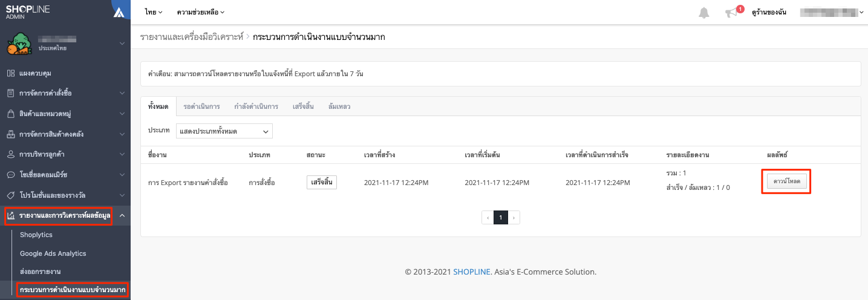Open ส่งออกรายงาน in the sidebar
The image size is (868, 300).
[x=40, y=272]
